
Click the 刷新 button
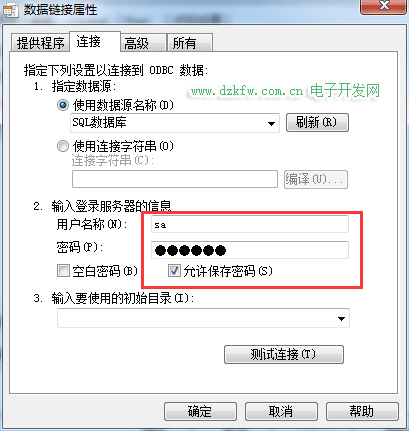(317, 122)
